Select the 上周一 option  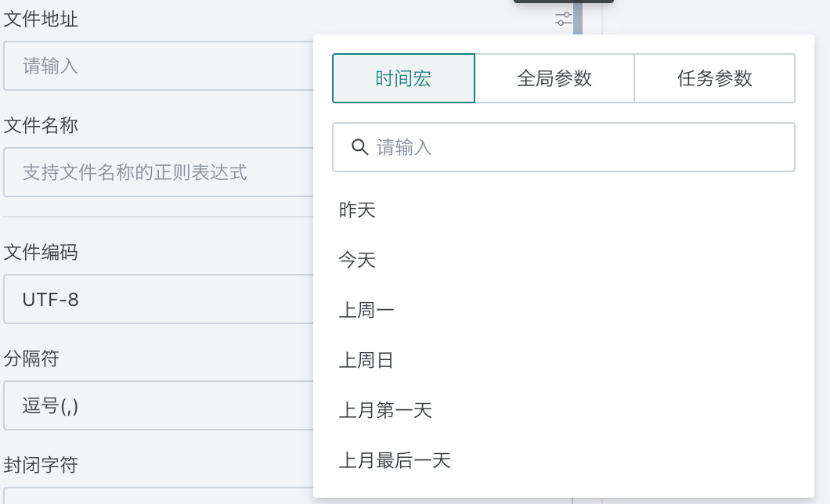[366, 310]
